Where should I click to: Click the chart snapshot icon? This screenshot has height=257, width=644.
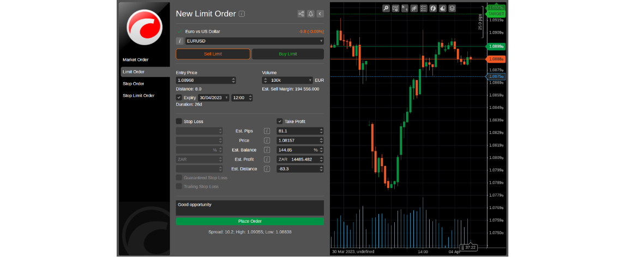pos(395,8)
